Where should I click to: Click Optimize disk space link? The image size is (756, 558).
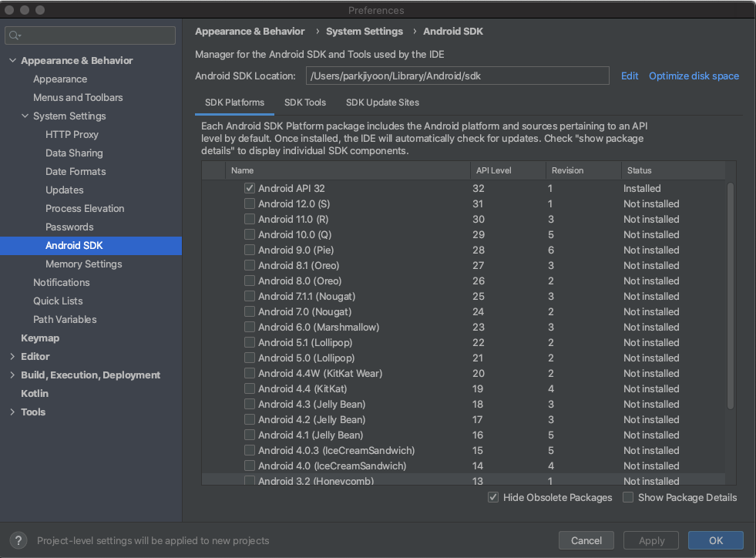[x=694, y=76]
